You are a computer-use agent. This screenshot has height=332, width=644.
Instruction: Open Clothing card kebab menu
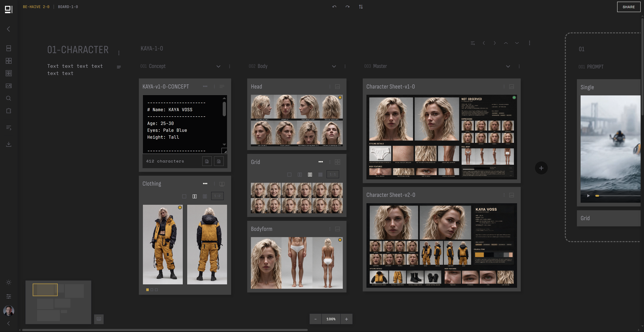(x=214, y=184)
